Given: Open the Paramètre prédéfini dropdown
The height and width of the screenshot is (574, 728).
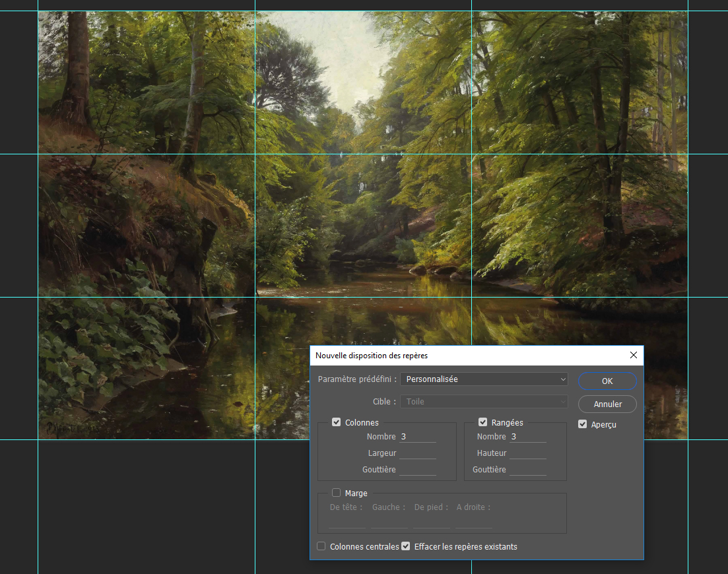Looking at the screenshot, I should coord(484,379).
